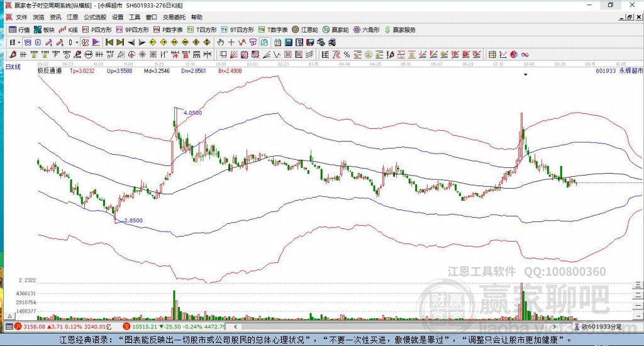Select the hand pan tool
The image size is (644, 346).
click(x=221, y=42)
